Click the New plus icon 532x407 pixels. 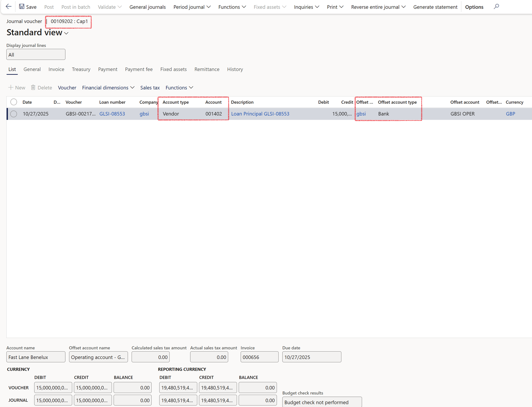11,87
